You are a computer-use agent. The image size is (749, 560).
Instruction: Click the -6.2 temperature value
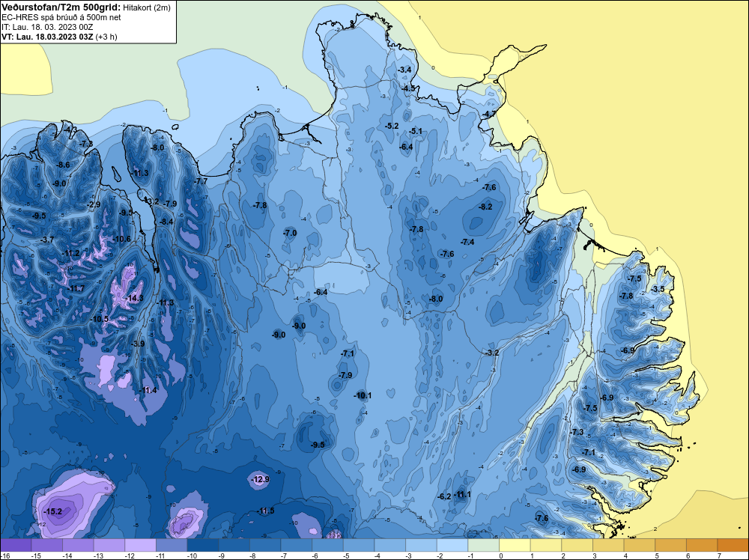tap(443, 496)
